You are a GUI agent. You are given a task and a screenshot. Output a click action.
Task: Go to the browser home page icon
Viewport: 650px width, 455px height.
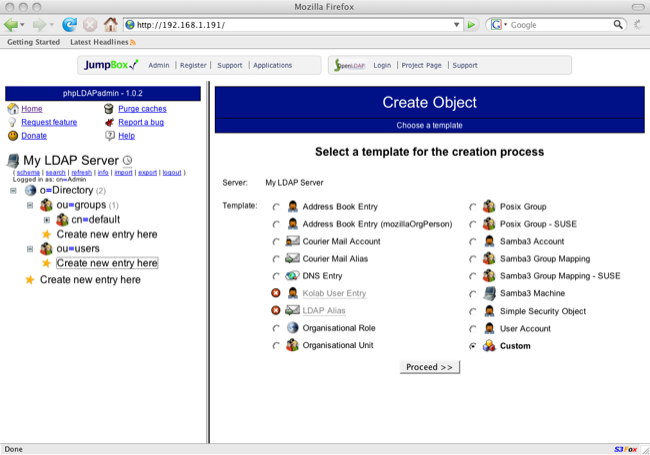(110, 24)
